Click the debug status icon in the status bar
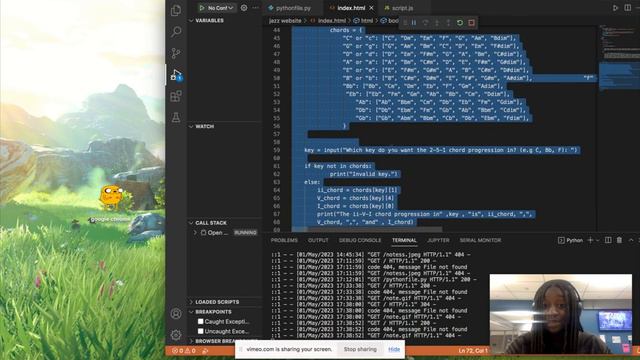This screenshot has height=360, width=640. (205, 351)
